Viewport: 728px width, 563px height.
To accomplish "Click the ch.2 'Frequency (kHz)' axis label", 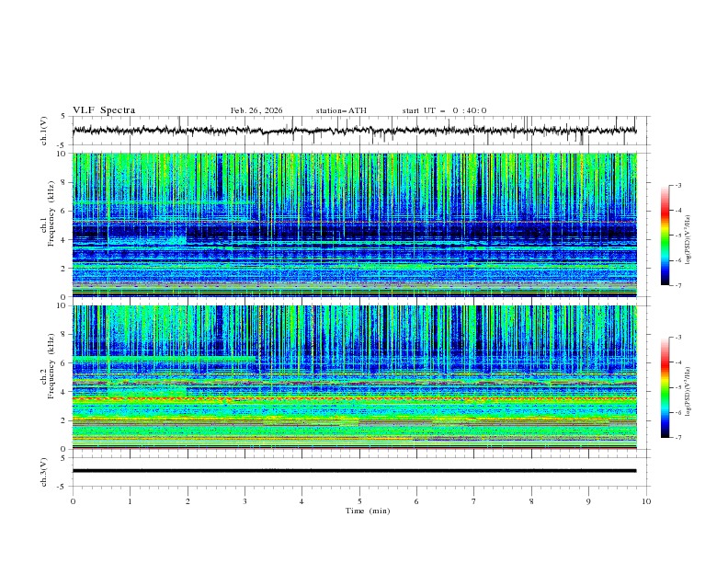I will coord(51,364).
